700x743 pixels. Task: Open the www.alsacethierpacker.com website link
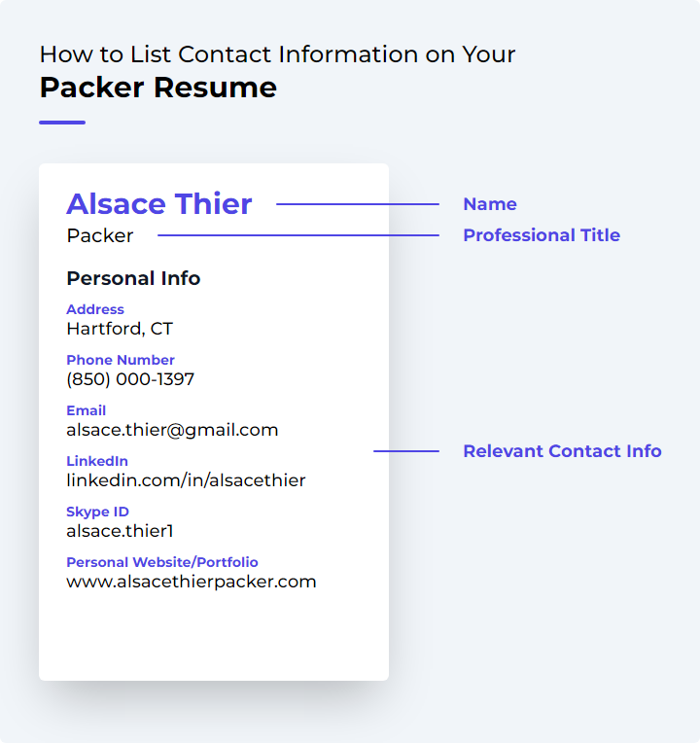(x=192, y=582)
